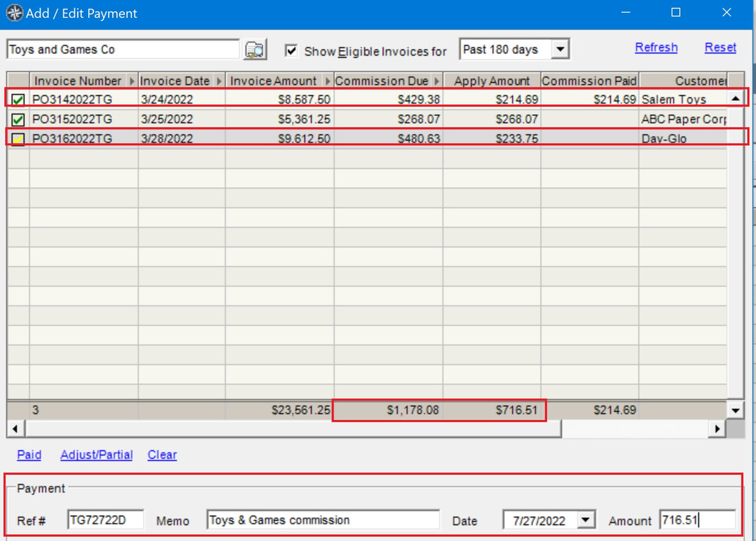Uncheck invoice PO3142022TG checkbox
The width and height of the screenshot is (756, 541).
18,100
